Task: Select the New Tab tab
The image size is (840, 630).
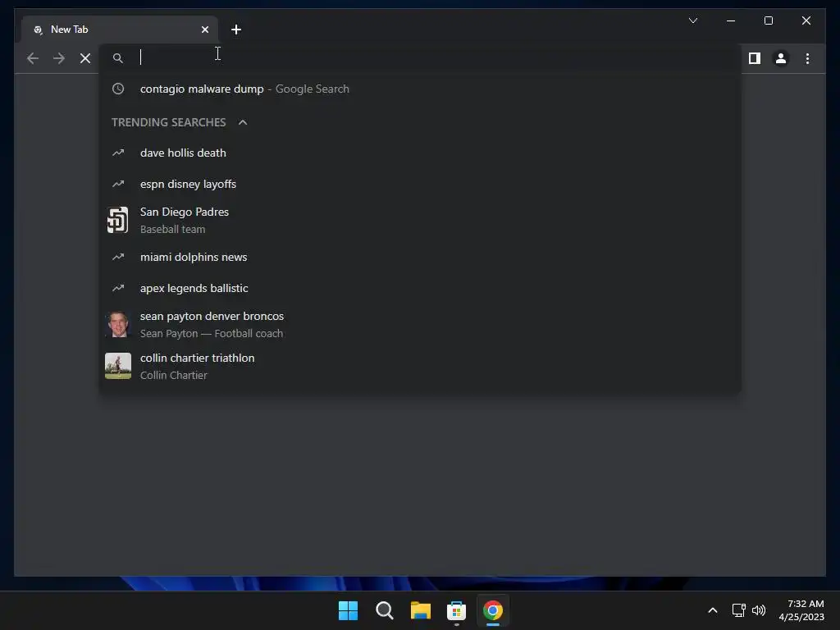Action: [120, 30]
